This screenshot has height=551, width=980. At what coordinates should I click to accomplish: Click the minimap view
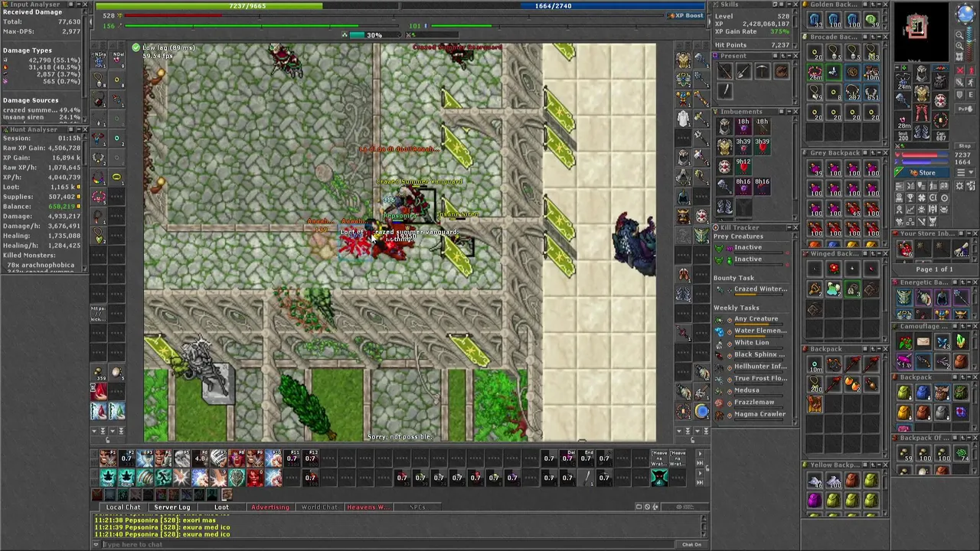pos(922,31)
